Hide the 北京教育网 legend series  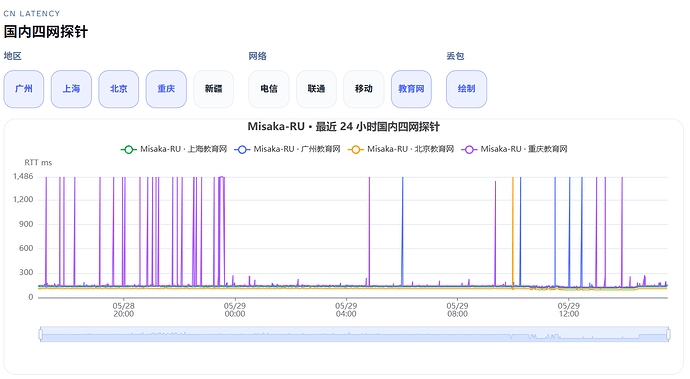[x=401, y=149]
